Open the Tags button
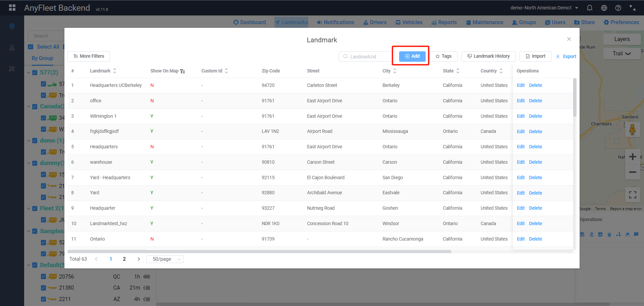 click(x=443, y=56)
